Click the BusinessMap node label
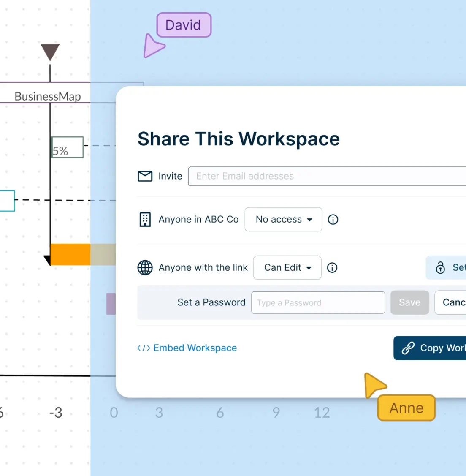 (47, 96)
